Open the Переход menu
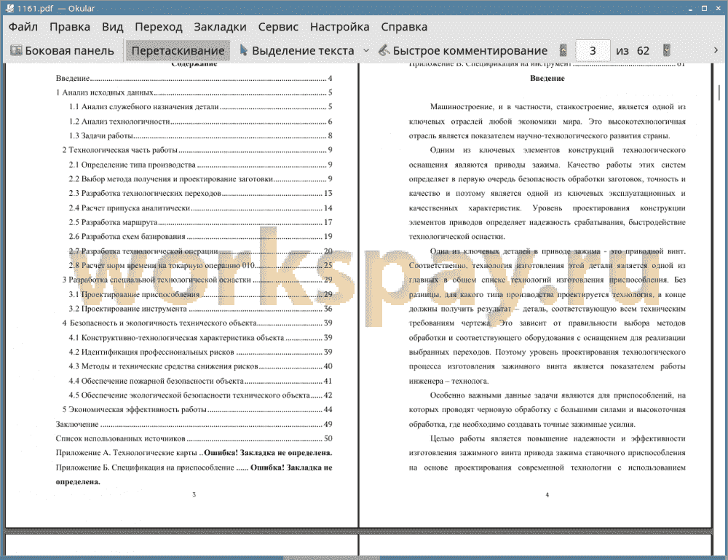Screen dimensions: 728x560 tap(158, 27)
